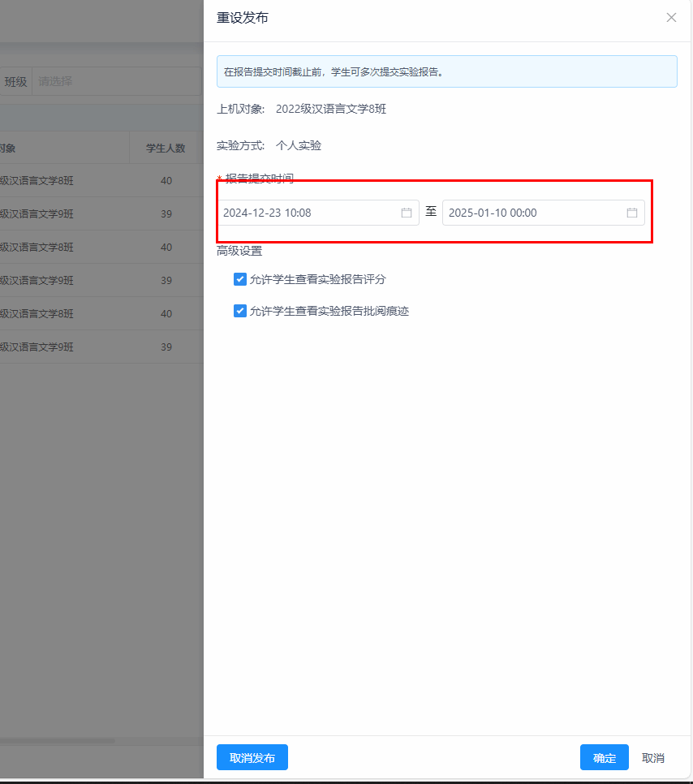
Task: Select the first table row with 40 students
Action: click(x=97, y=180)
